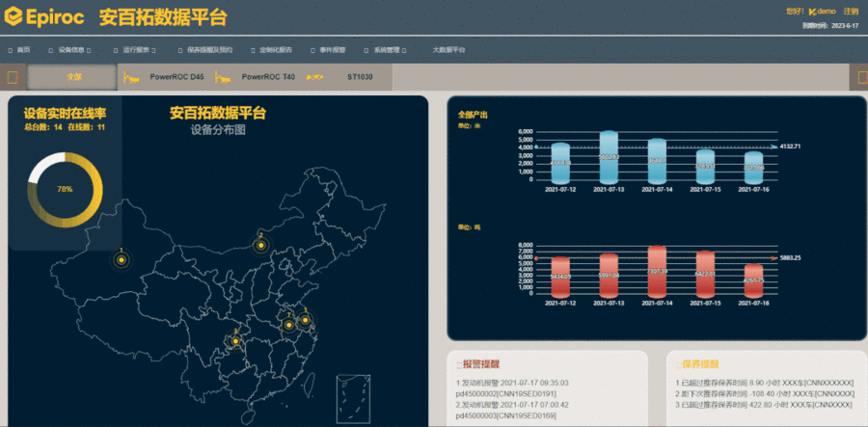
Task: Select the PowerROC T40 drill rig icon
Action: point(223,77)
